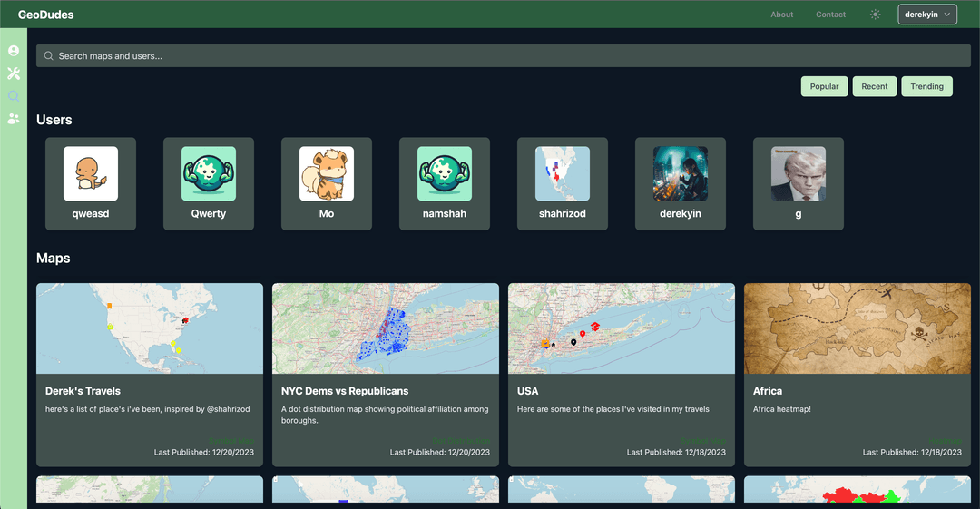Select the search icon in left sidebar
The height and width of the screenshot is (509, 980).
[x=14, y=96]
